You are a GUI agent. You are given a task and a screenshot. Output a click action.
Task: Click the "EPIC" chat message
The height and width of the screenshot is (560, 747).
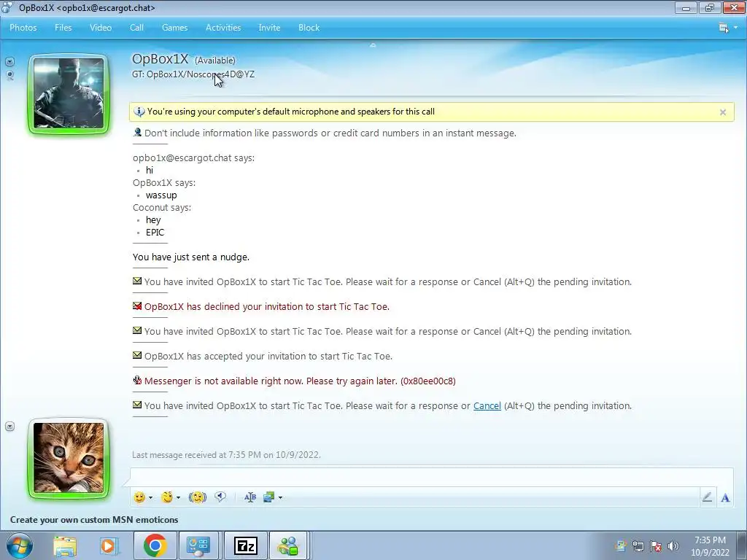155,233
